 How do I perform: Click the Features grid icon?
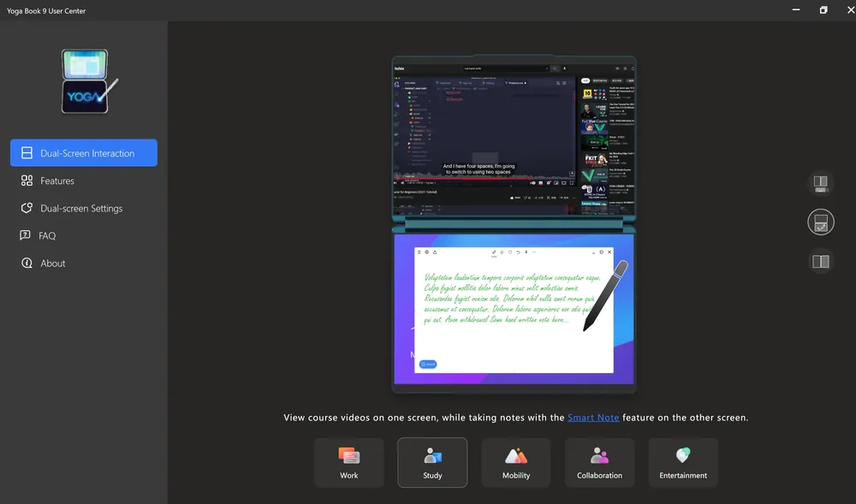pos(27,181)
